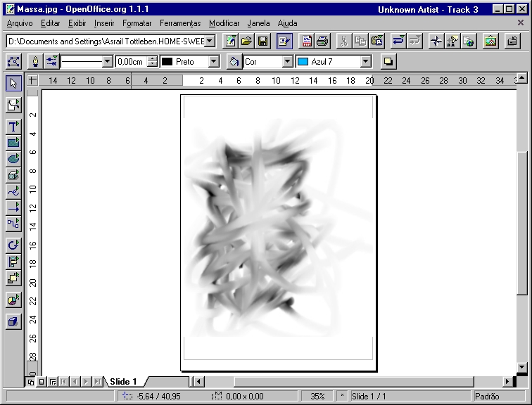Open the Connector tool

(13, 224)
